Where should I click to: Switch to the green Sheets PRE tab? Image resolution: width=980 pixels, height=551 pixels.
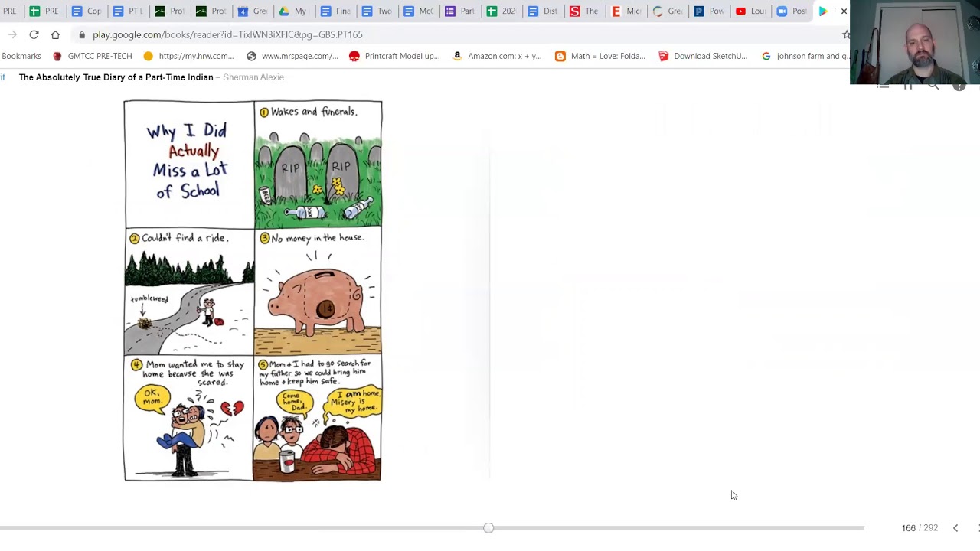click(44, 11)
